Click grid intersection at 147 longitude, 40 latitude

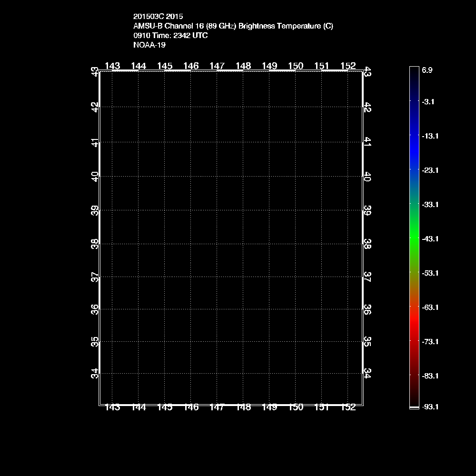tap(217, 177)
